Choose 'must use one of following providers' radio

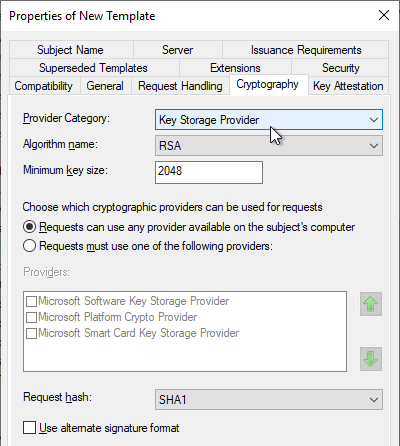pyautogui.click(x=30, y=246)
